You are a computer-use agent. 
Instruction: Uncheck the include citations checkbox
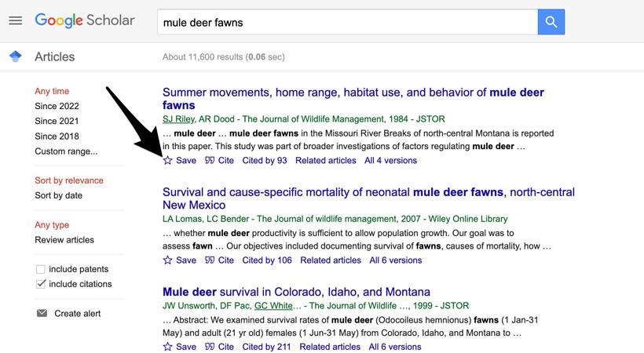coord(40,284)
